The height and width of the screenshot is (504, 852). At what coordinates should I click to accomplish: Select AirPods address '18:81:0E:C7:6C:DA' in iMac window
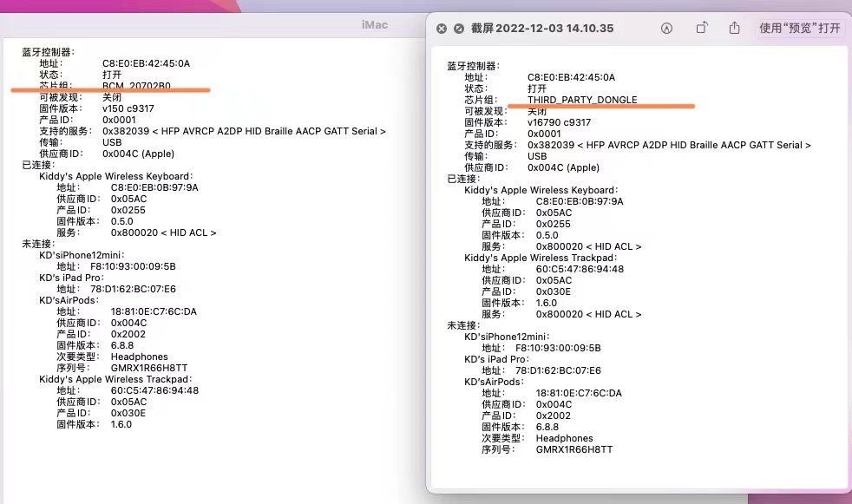[154, 311]
